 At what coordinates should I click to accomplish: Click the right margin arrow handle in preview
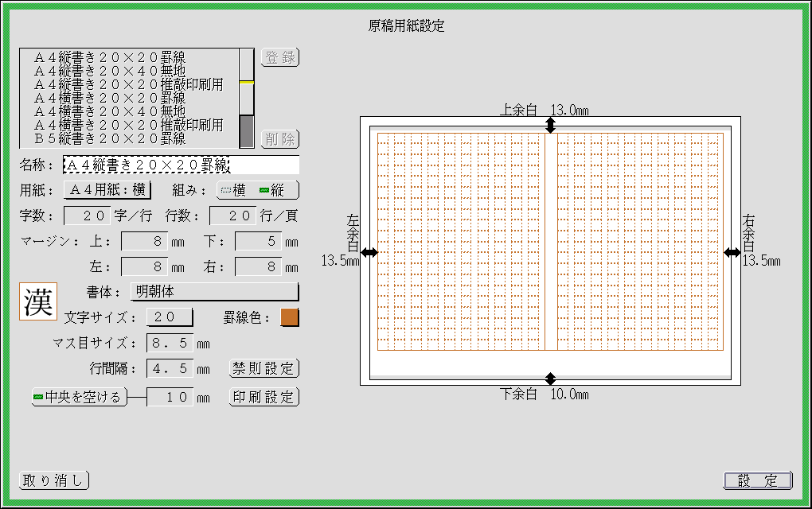point(732,252)
